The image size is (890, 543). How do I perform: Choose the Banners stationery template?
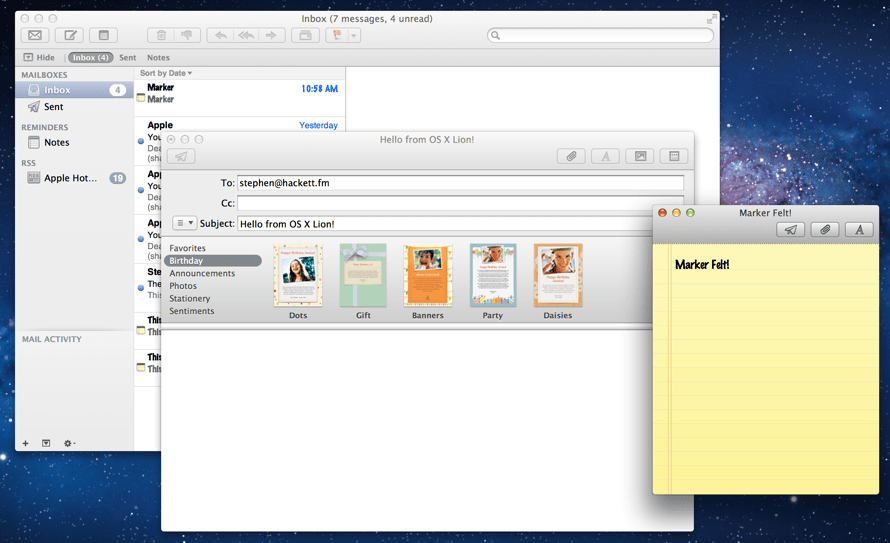tap(428, 276)
